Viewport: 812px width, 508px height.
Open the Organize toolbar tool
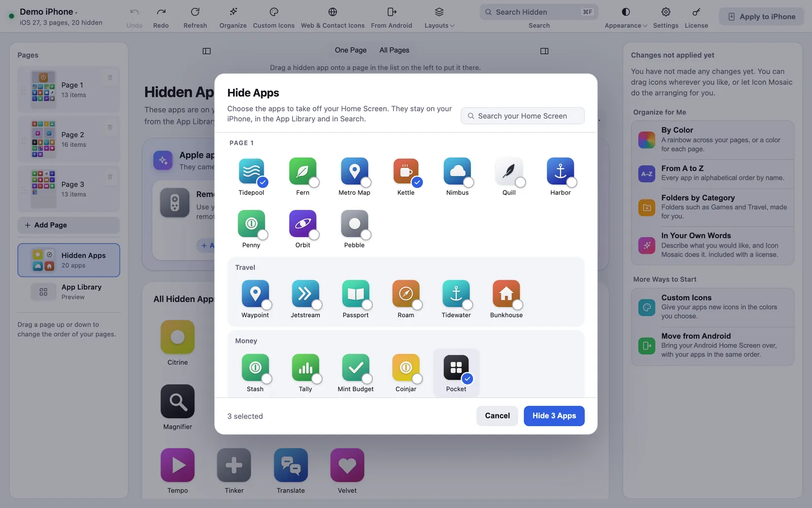(x=233, y=17)
